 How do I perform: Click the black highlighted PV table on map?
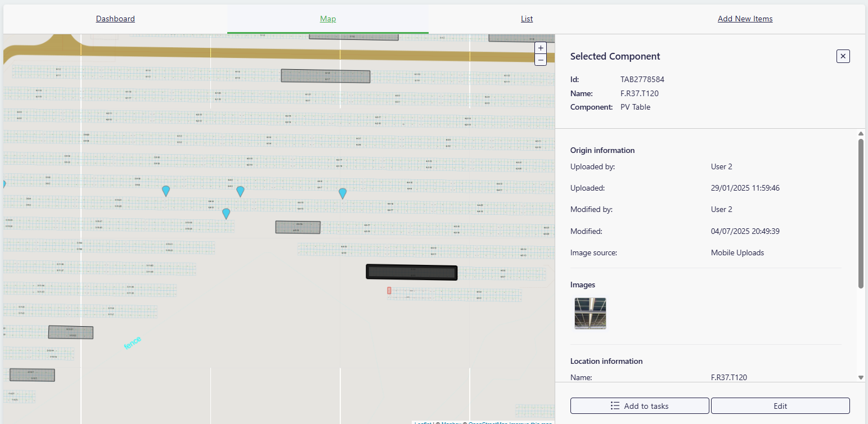[411, 272]
